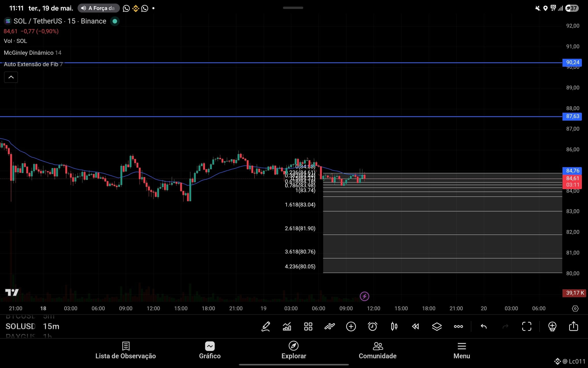588x368 pixels.
Task: Tap the Solana symbol logo icon
Action: pyautogui.click(x=8, y=21)
